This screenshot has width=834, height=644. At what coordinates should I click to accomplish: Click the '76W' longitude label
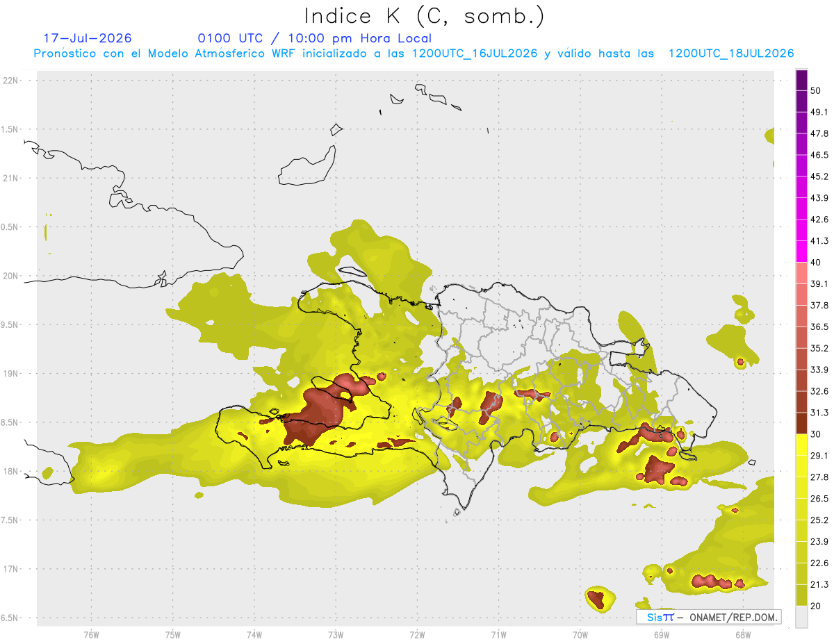[91, 636]
